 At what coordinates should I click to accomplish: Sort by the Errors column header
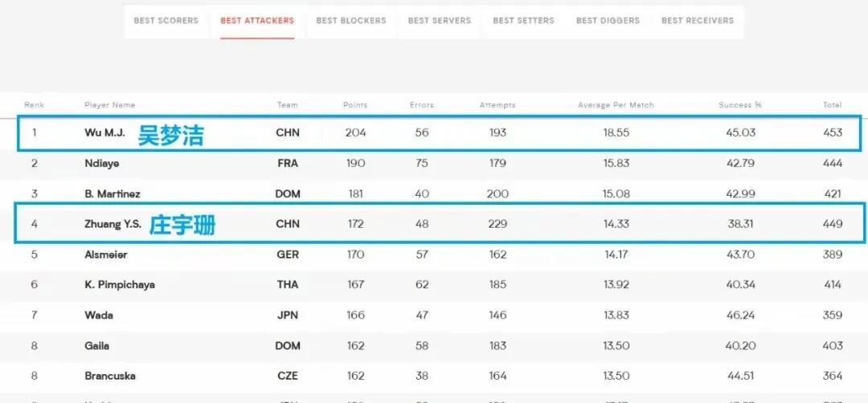(422, 104)
